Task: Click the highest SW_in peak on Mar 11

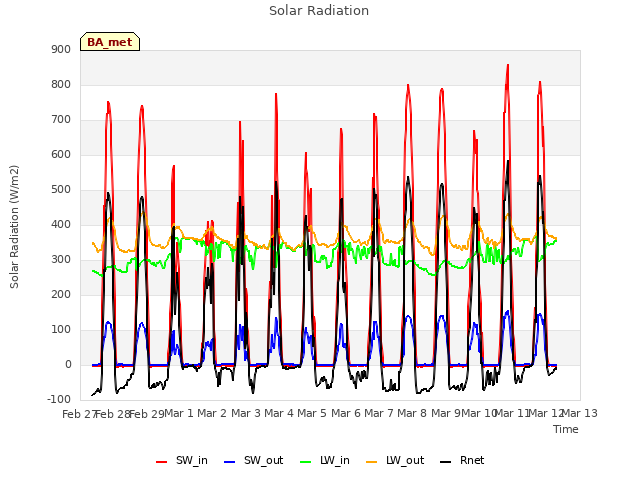Action: coord(508,65)
